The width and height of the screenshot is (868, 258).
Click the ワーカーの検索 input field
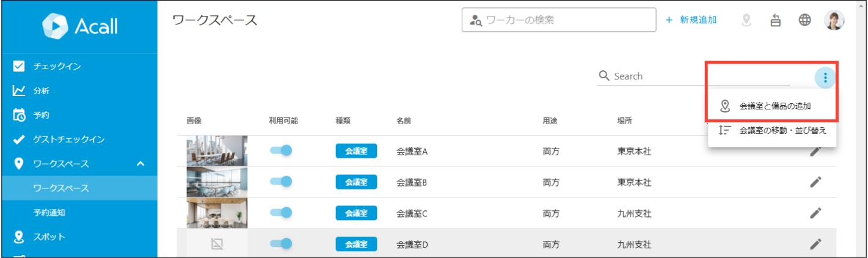coord(558,20)
